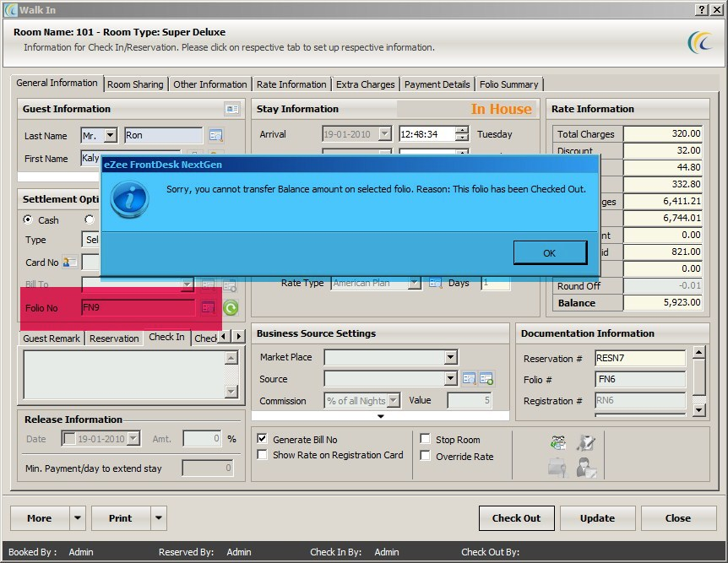Click the Close button at the bottom
Screen dimensions: 728x563
coord(678,518)
